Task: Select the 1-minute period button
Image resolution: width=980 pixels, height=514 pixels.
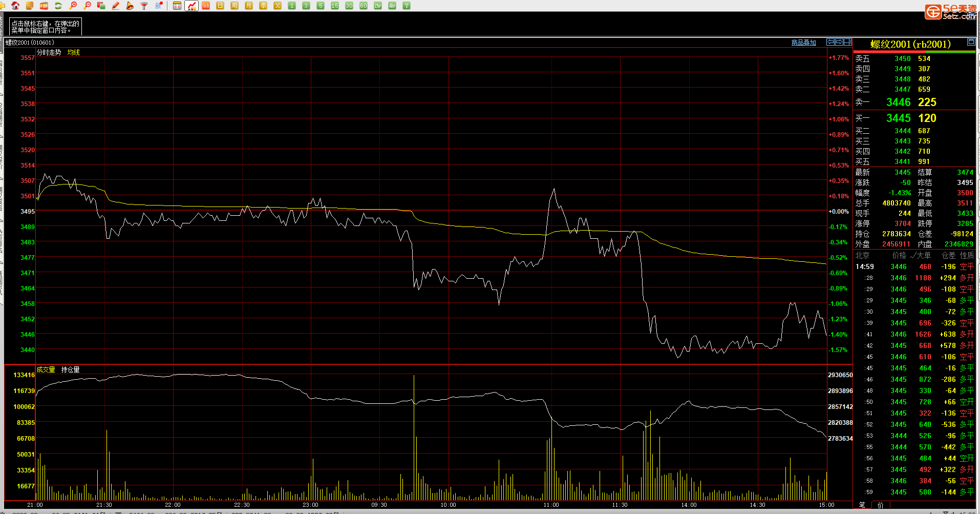Action: pyautogui.click(x=292, y=6)
